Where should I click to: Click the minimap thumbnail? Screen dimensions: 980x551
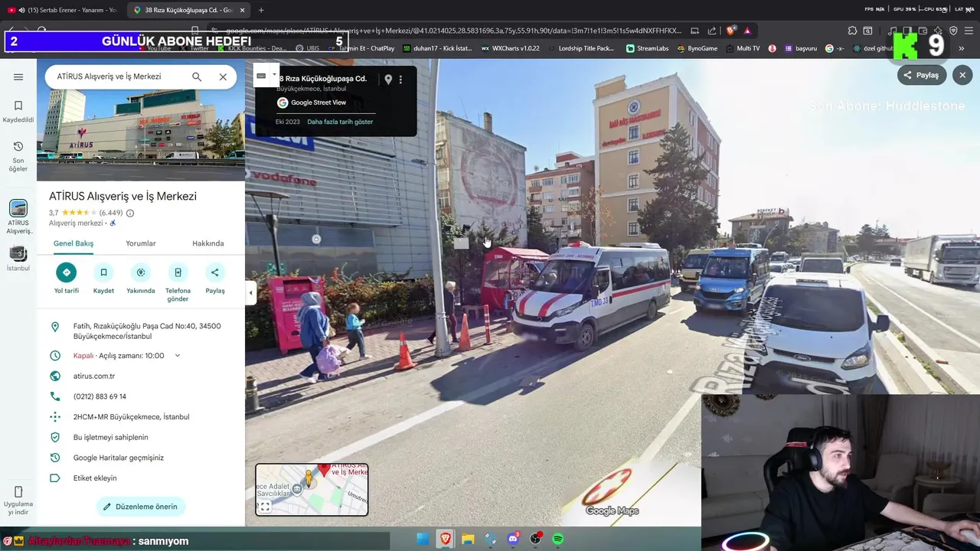(x=312, y=490)
